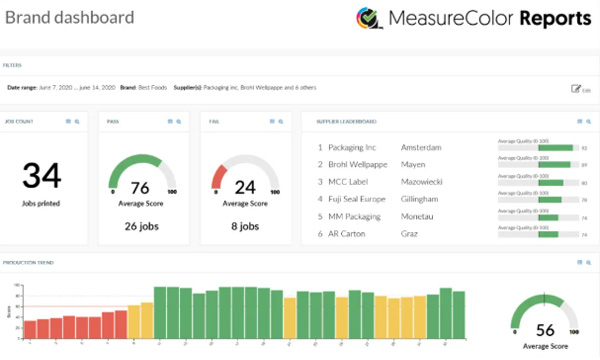This screenshot has width=600, height=360.
Task: Click Brohl Wellpappe average quality bar
Action: point(538,165)
